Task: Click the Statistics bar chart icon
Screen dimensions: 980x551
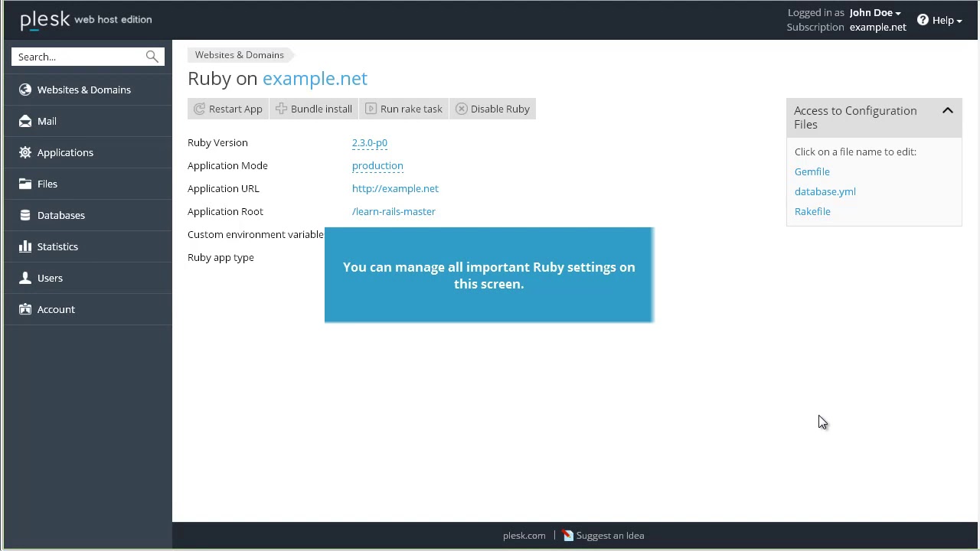Action: [x=25, y=246]
